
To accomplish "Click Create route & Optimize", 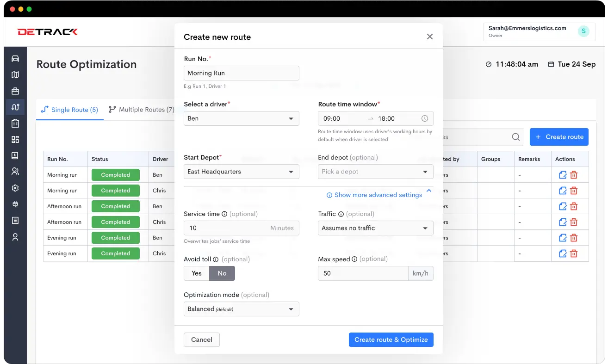I will (391, 339).
